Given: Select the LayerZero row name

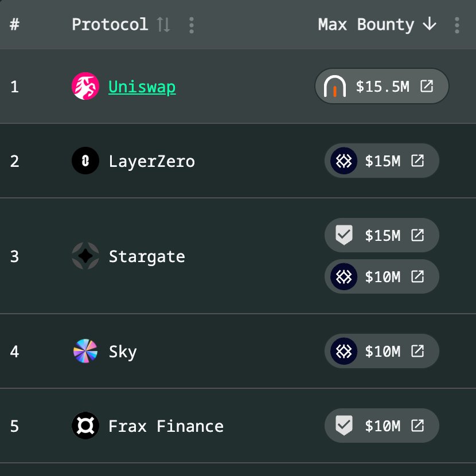Looking at the screenshot, I should [x=152, y=161].
